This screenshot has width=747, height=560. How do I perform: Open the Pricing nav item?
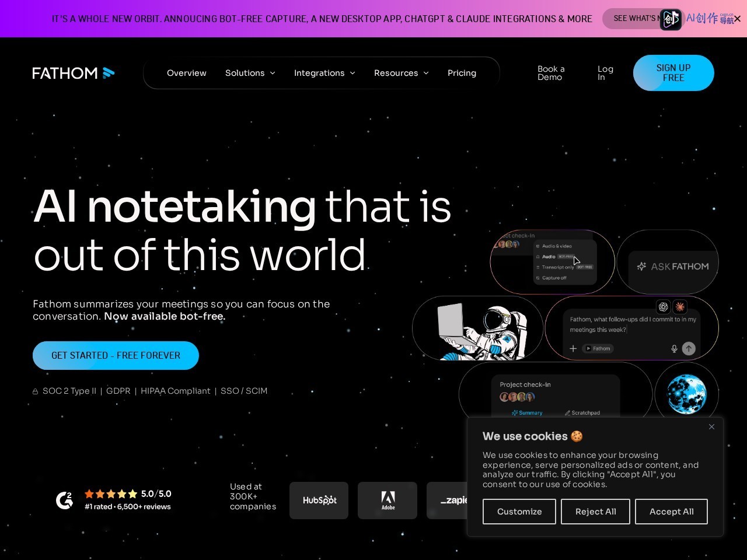[x=462, y=73]
